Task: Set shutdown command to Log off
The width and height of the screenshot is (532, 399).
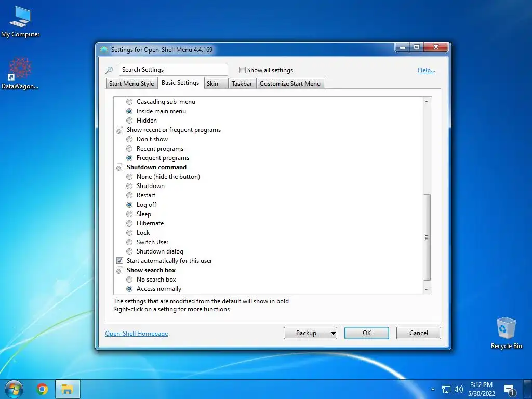Action: (x=129, y=205)
